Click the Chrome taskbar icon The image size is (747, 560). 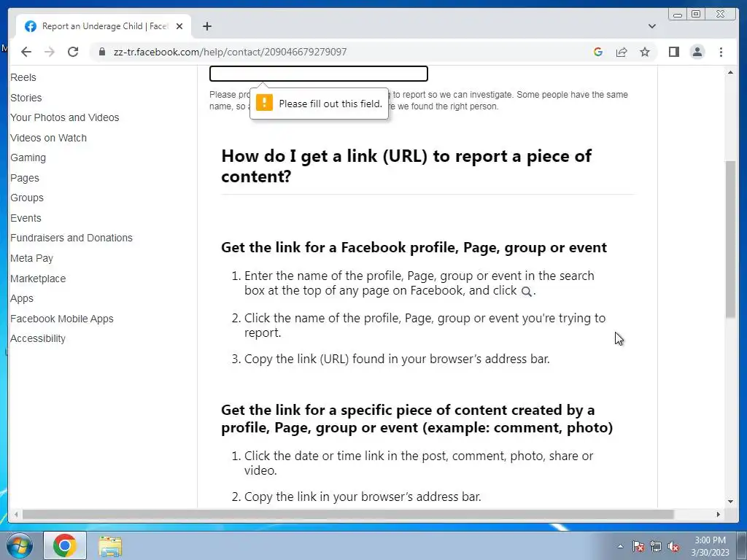click(x=65, y=545)
